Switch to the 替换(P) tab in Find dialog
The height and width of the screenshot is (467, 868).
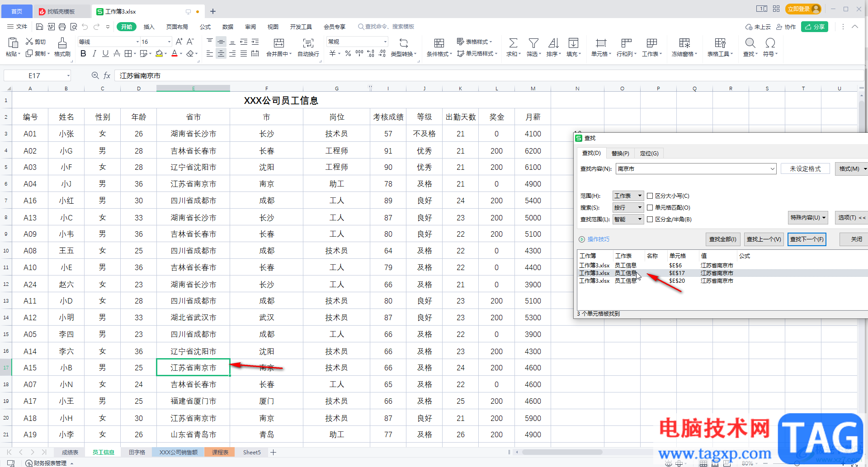coord(620,153)
